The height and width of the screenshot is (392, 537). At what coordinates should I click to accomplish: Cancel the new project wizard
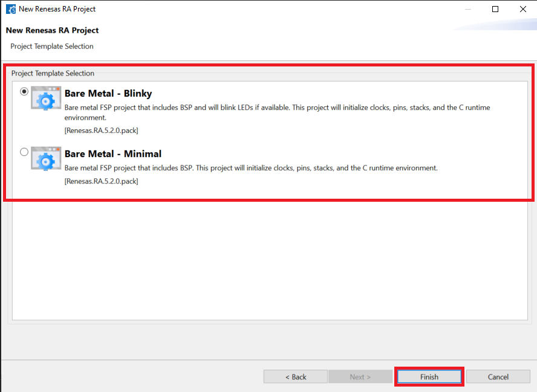coord(498,376)
